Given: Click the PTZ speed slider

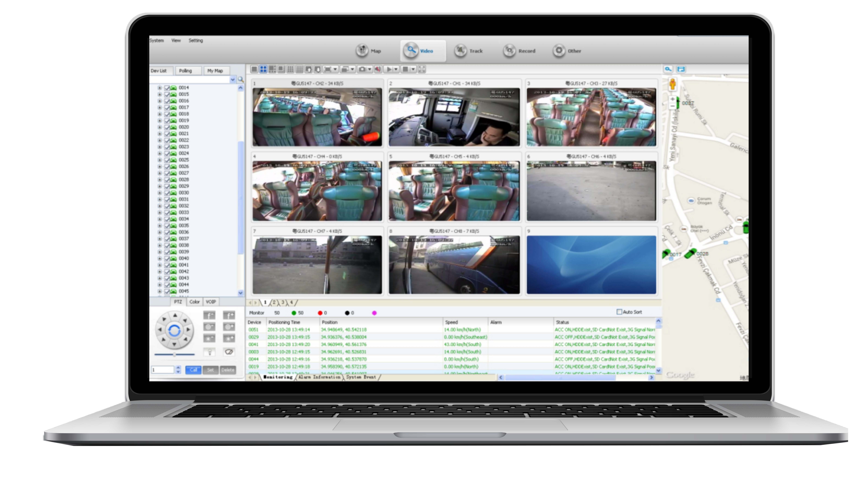Looking at the screenshot, I should [175, 354].
